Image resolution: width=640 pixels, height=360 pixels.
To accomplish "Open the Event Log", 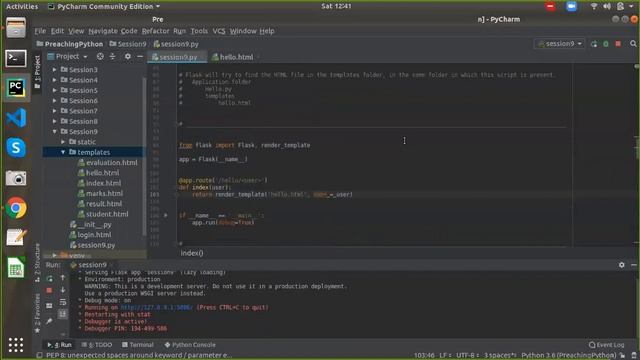I will tap(607, 345).
